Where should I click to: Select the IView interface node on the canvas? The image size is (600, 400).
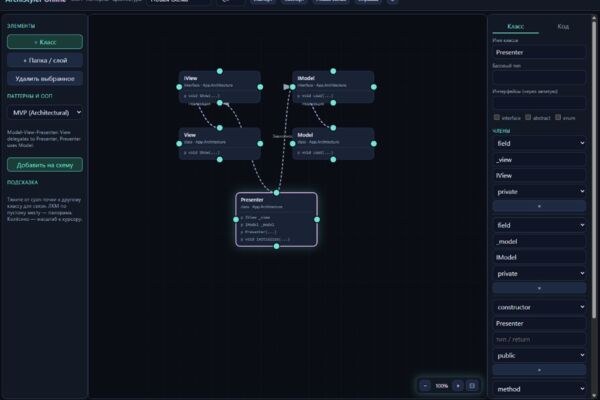[x=220, y=87]
